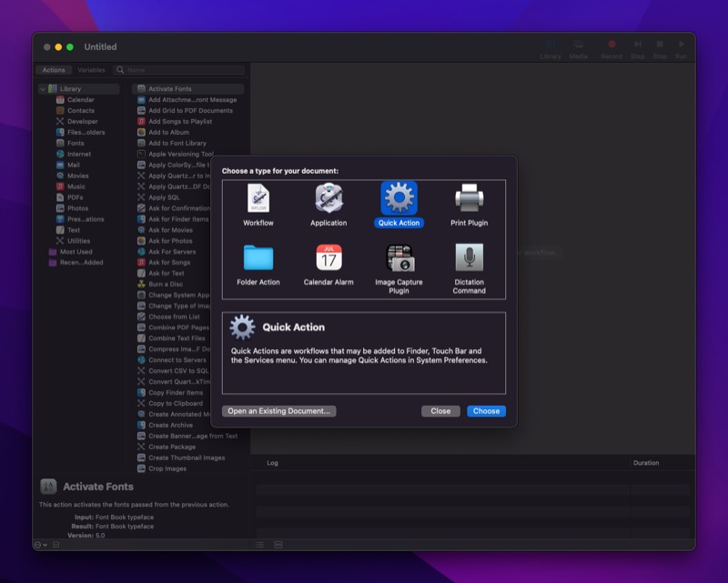Select the Activate Fonts action
728x583 pixels.
188,88
